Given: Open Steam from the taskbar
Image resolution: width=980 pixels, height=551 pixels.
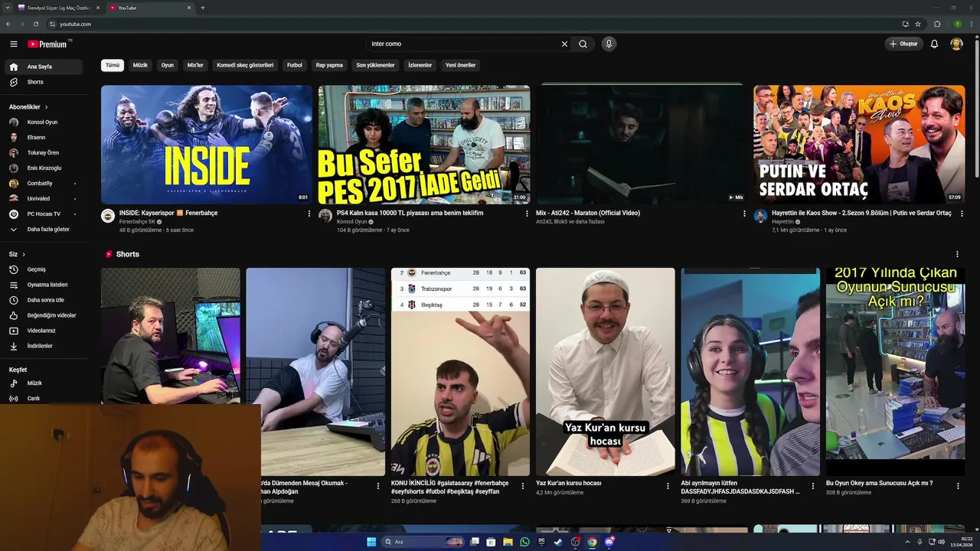Looking at the screenshot, I should tap(558, 542).
